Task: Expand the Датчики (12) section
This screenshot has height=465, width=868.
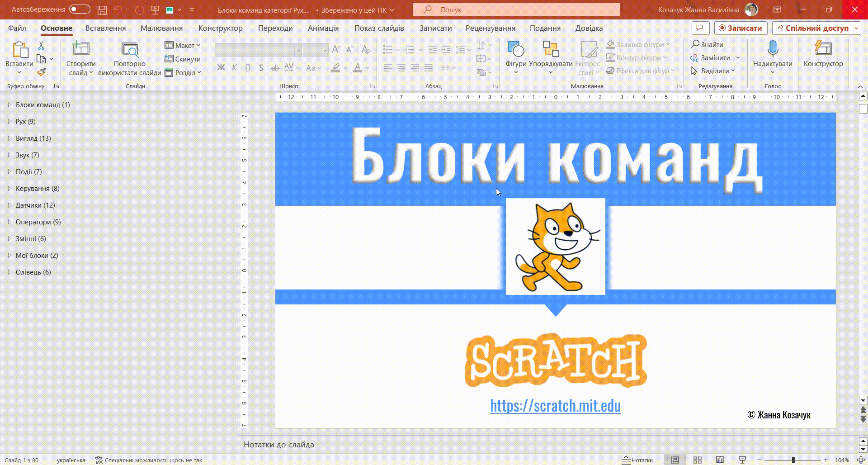Action: tap(9, 205)
